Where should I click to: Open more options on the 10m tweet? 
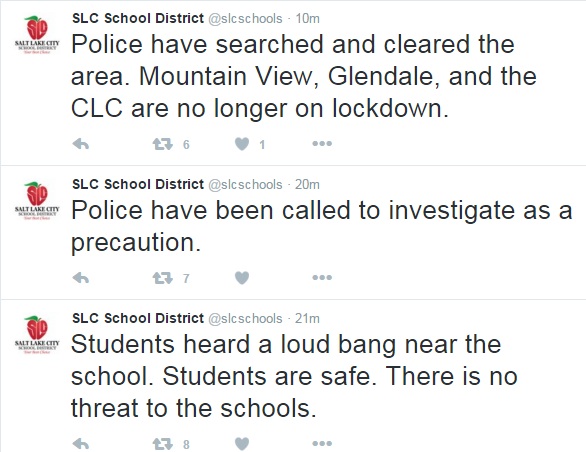point(322,144)
